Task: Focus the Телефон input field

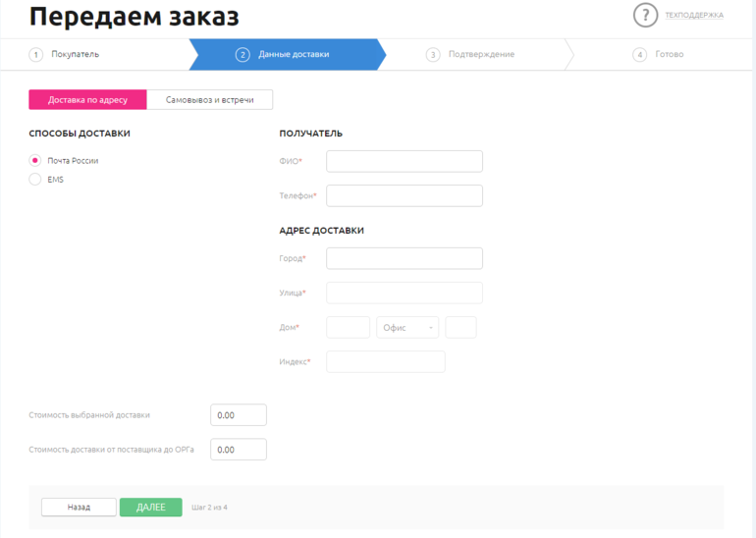Action: 404,195
